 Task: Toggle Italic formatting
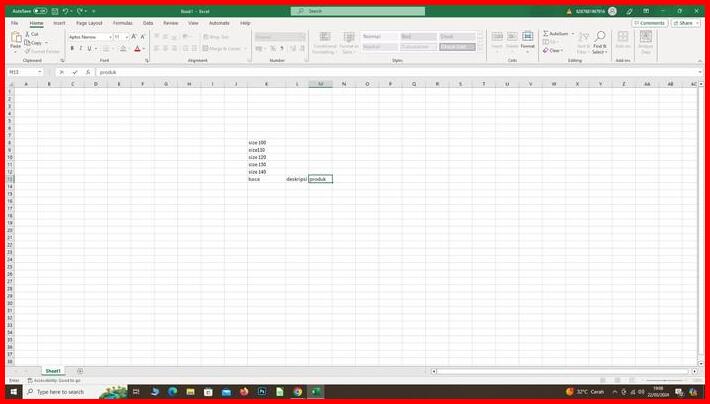click(81, 48)
